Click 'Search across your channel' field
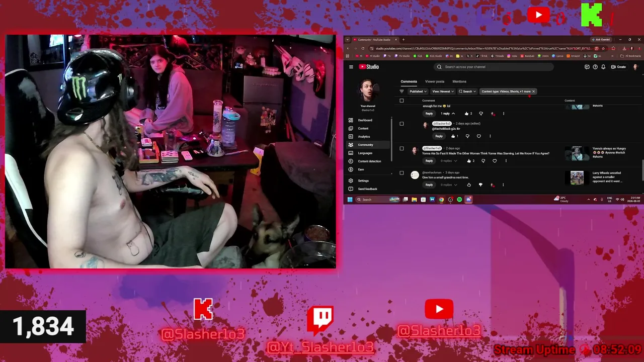 click(494, 67)
